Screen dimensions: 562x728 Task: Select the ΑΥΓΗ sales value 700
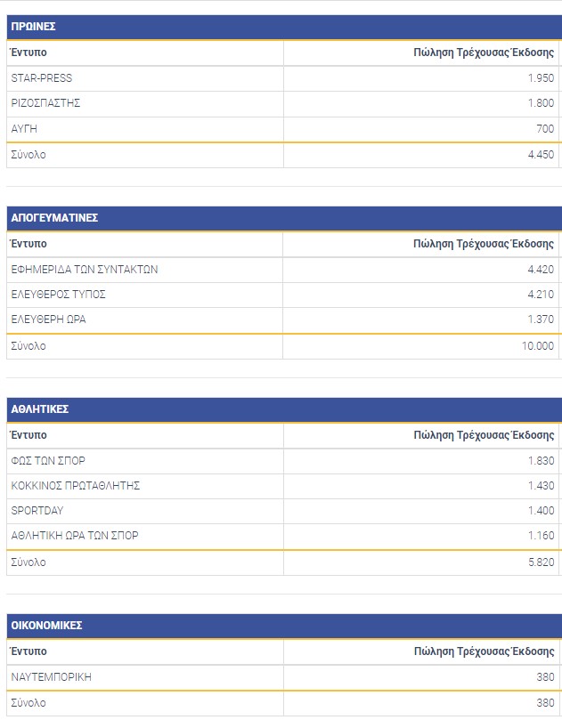point(545,129)
